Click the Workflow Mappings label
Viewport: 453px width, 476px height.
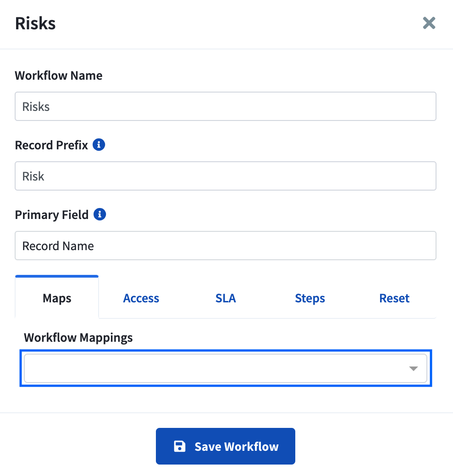click(78, 337)
